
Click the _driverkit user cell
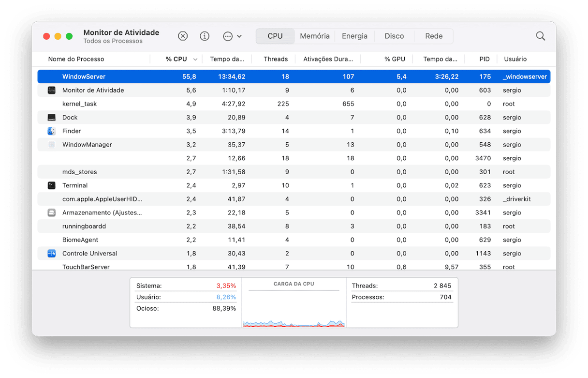[x=517, y=199]
